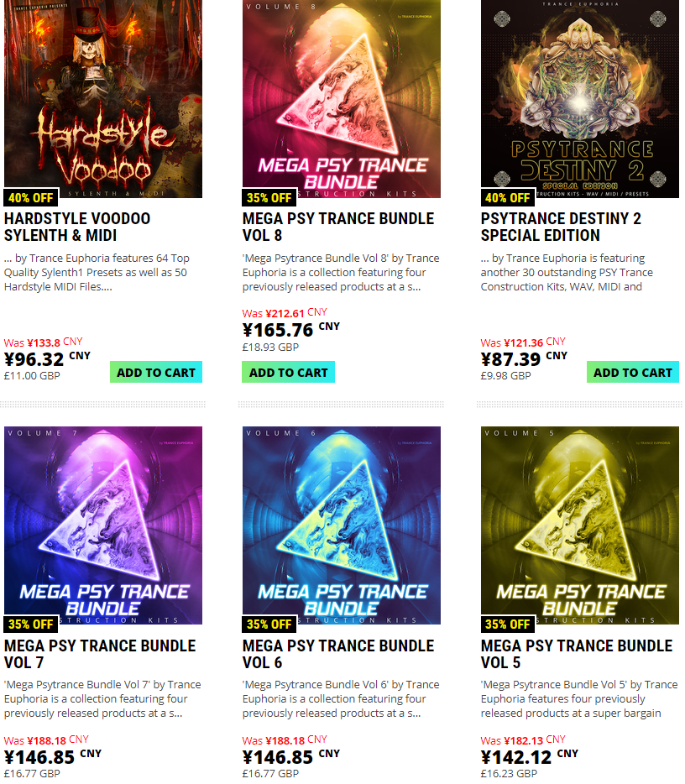This screenshot has width=685, height=784.
Task: Click the Mega Psy Trance Bundle Vol 7 title
Action: (100, 654)
